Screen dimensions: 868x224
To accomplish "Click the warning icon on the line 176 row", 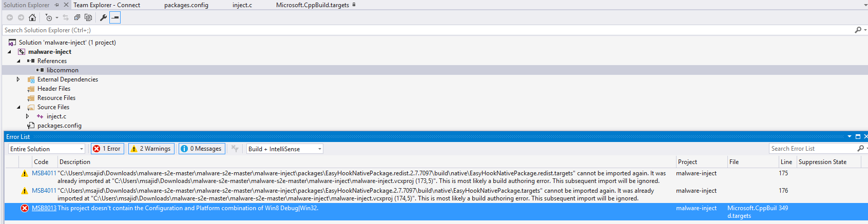I will click(24, 191).
